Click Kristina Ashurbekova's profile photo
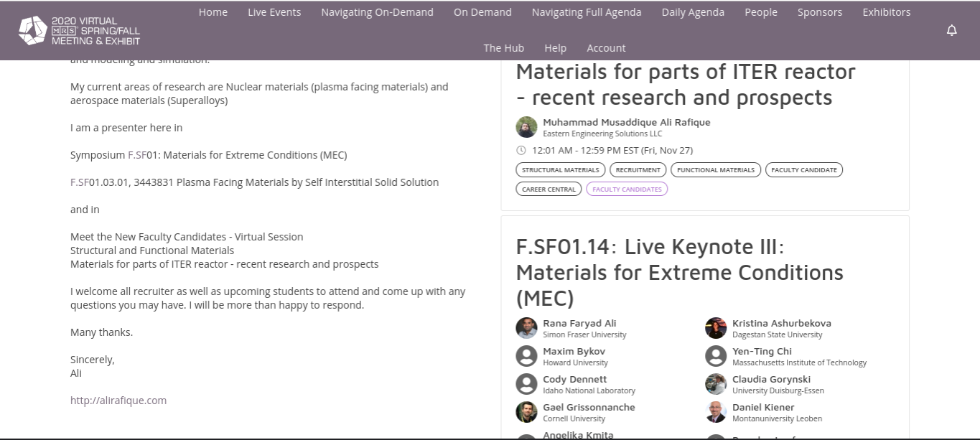Viewport: 980px width, 440px height. [716, 328]
